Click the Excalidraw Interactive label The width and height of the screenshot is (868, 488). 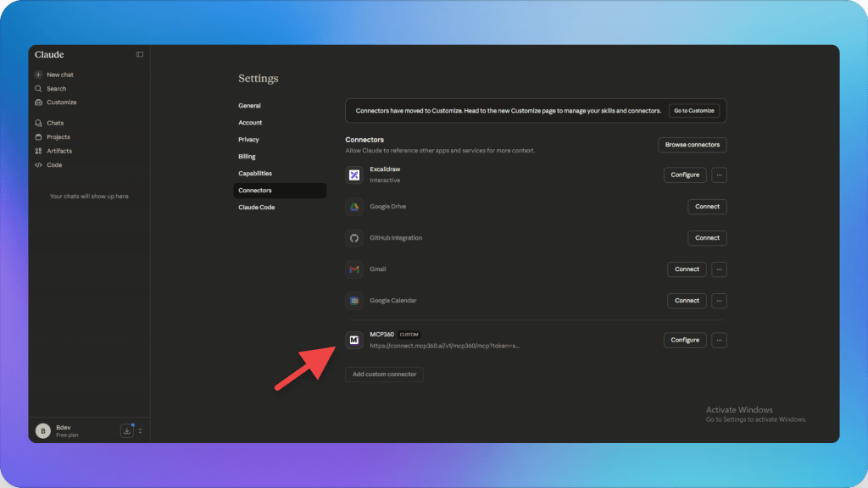(385, 180)
